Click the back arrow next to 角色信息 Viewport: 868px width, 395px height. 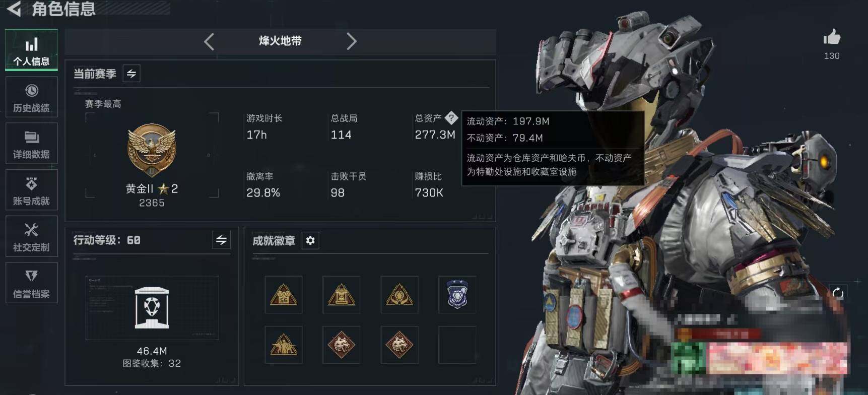click(14, 9)
